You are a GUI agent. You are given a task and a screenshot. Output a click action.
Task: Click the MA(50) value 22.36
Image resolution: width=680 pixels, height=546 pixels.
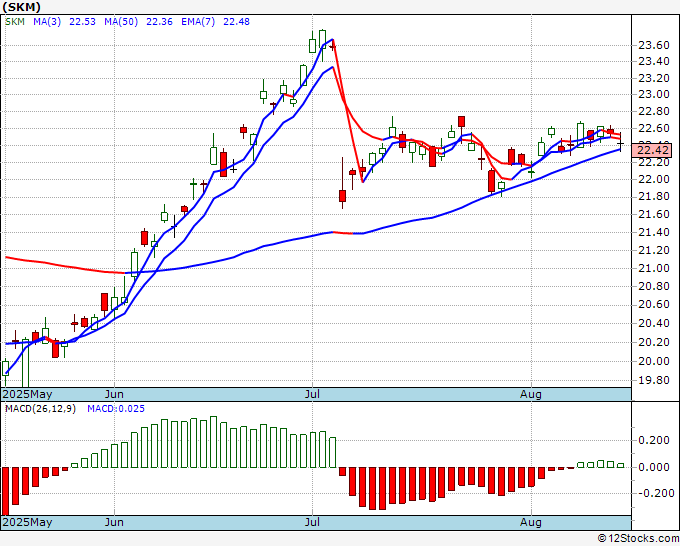coord(159,22)
